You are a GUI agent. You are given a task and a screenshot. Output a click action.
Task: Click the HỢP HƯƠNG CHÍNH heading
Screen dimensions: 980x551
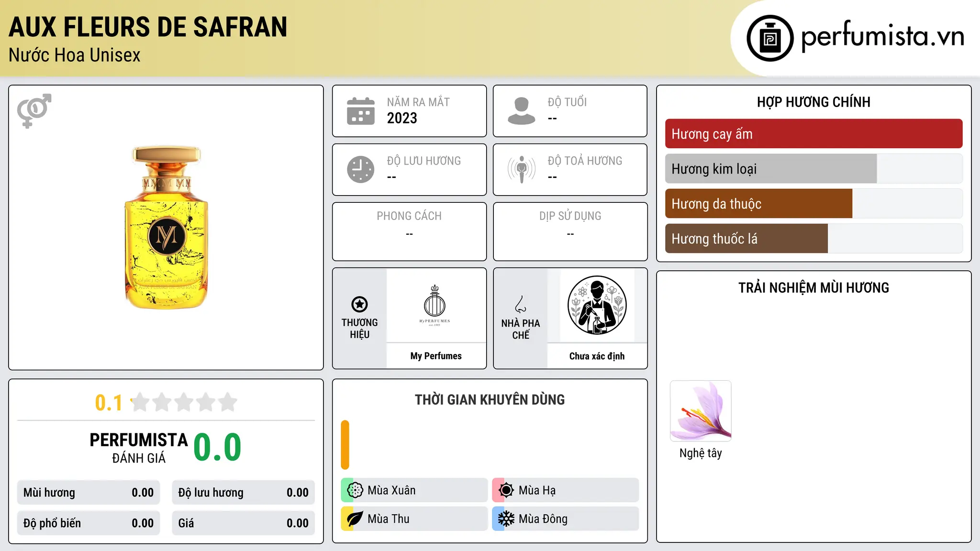(813, 102)
